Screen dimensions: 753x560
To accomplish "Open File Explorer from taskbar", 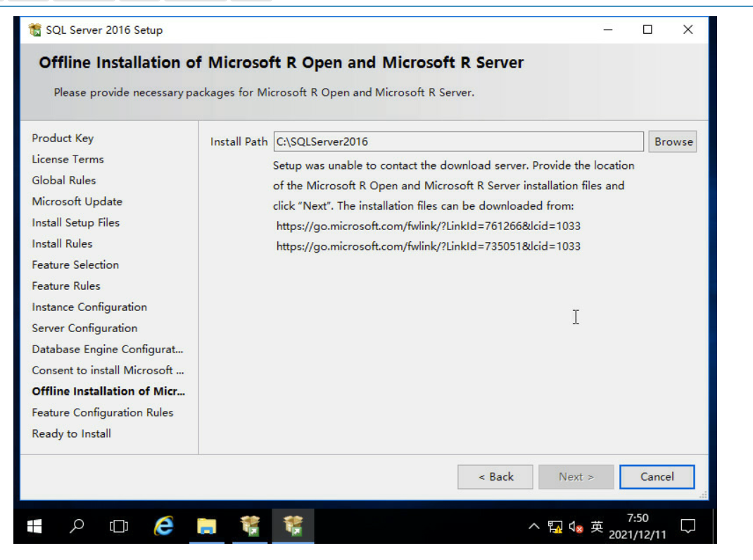I will (x=206, y=526).
